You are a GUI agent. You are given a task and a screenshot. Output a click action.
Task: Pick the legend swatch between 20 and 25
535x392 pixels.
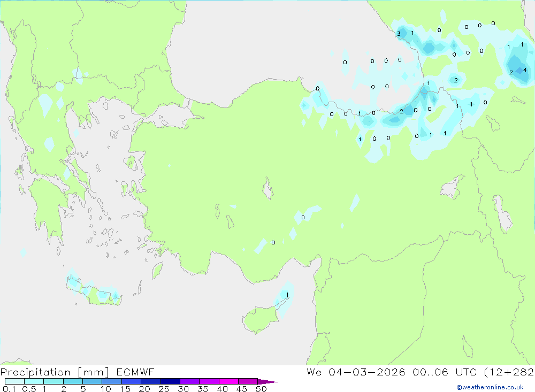pos(151,381)
